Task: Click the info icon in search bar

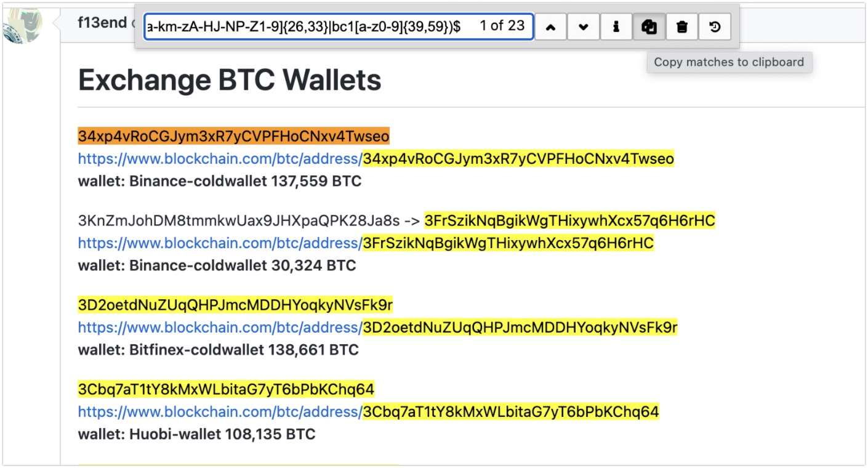Action: pyautogui.click(x=616, y=28)
